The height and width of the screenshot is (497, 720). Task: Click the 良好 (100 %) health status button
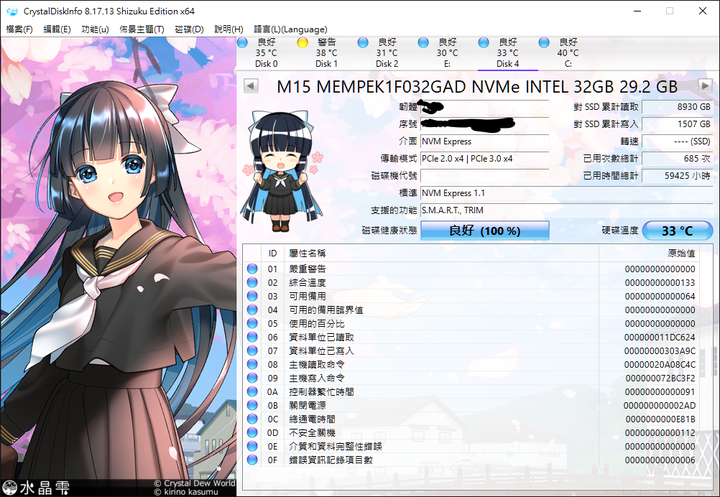(485, 231)
